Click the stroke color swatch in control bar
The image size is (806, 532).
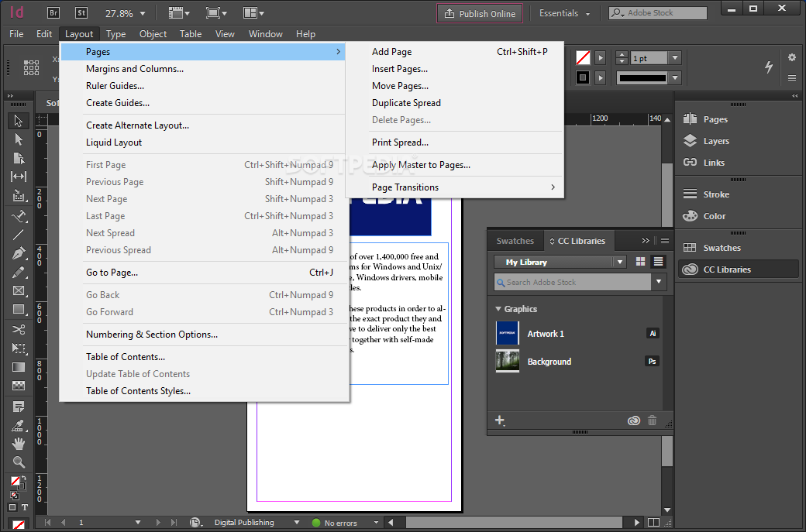click(583, 77)
